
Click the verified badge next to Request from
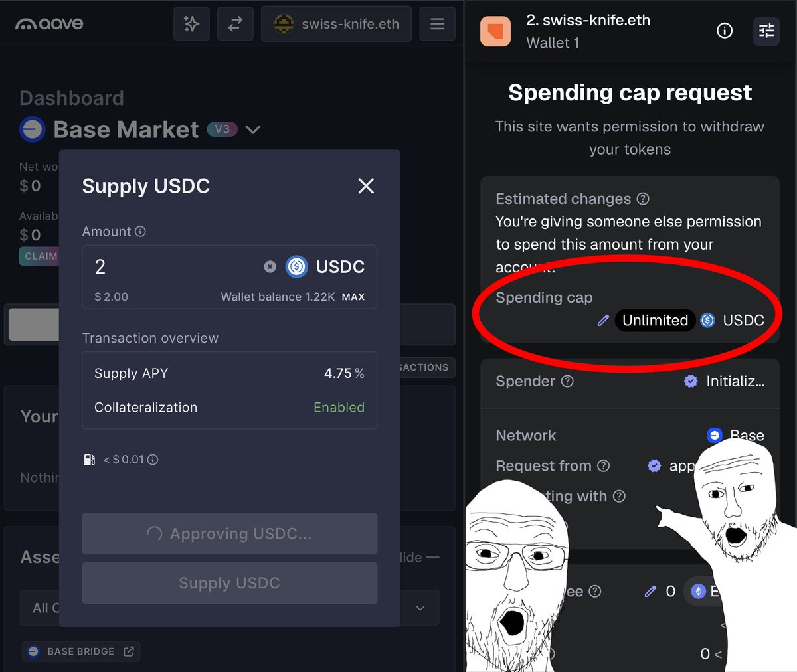(x=654, y=465)
